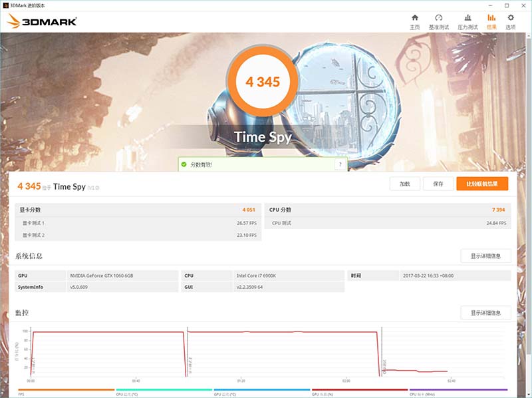Screen dimensions: 532x398
Task: Click Intel Core i7 6900K text
Action: point(256,276)
